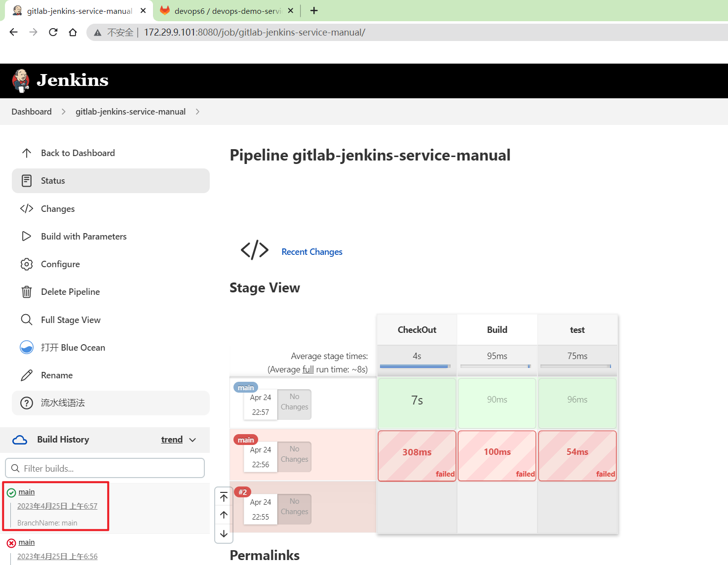Click the pipeline syntax question mark icon
This screenshot has width=728, height=565.
click(x=27, y=403)
